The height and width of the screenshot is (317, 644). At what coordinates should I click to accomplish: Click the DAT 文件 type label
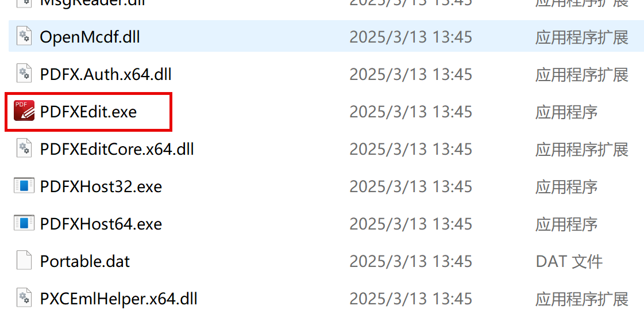click(569, 261)
